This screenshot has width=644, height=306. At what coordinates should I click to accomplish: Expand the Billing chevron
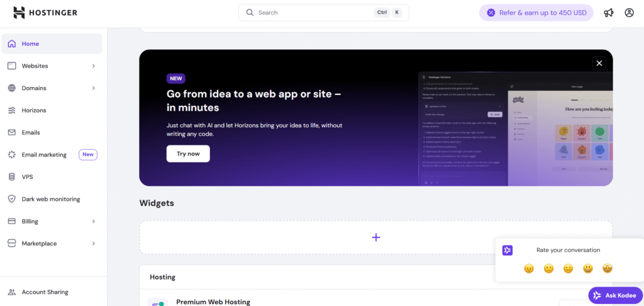[94, 221]
